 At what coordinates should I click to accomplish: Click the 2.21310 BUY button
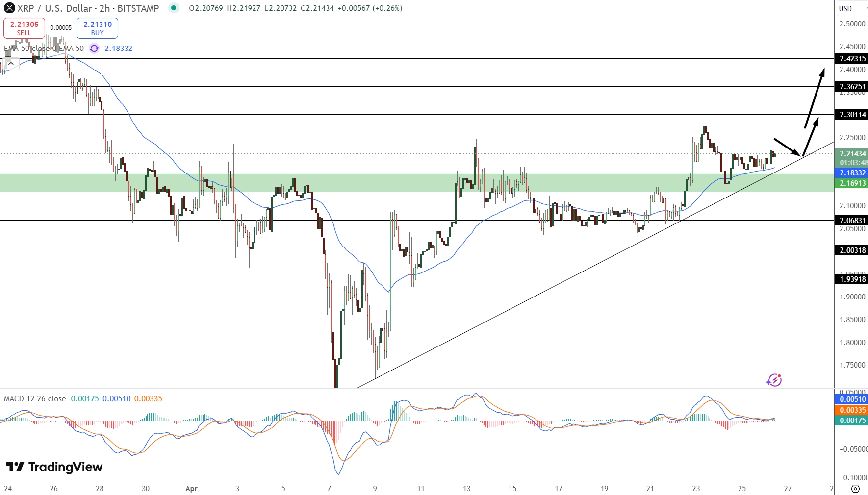(x=98, y=28)
